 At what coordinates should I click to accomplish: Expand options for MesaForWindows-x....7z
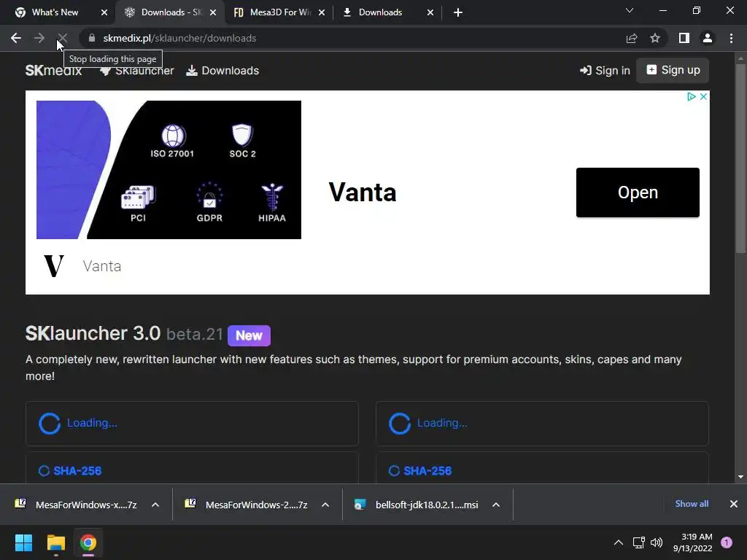click(155, 505)
